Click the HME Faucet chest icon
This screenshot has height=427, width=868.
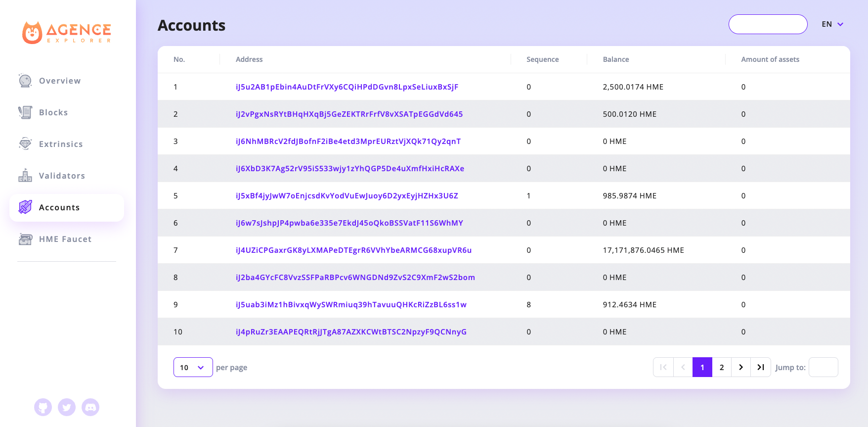25,239
